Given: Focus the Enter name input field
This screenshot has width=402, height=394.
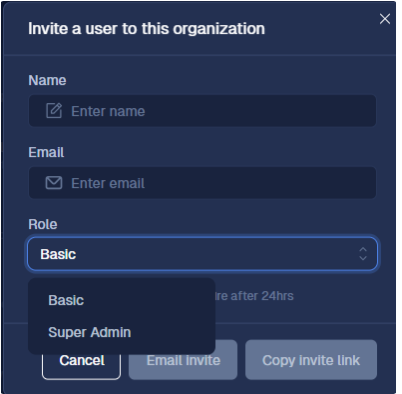Looking at the screenshot, I should click(x=202, y=111).
